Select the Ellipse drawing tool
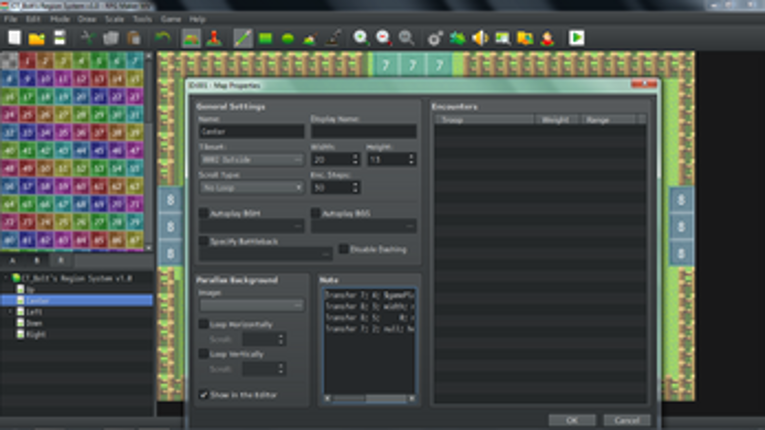Viewport: 765px width, 430px height. point(288,38)
